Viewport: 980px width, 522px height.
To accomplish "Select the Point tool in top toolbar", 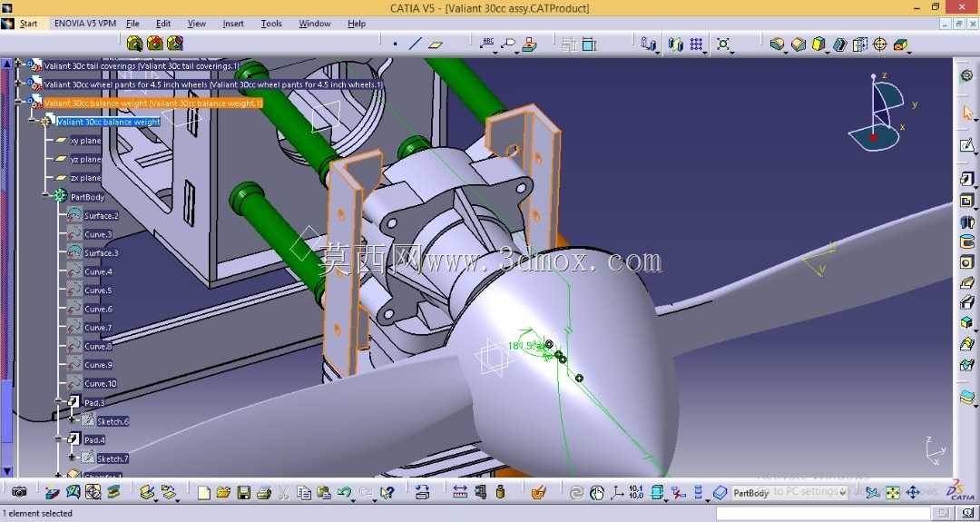I will [x=395, y=44].
